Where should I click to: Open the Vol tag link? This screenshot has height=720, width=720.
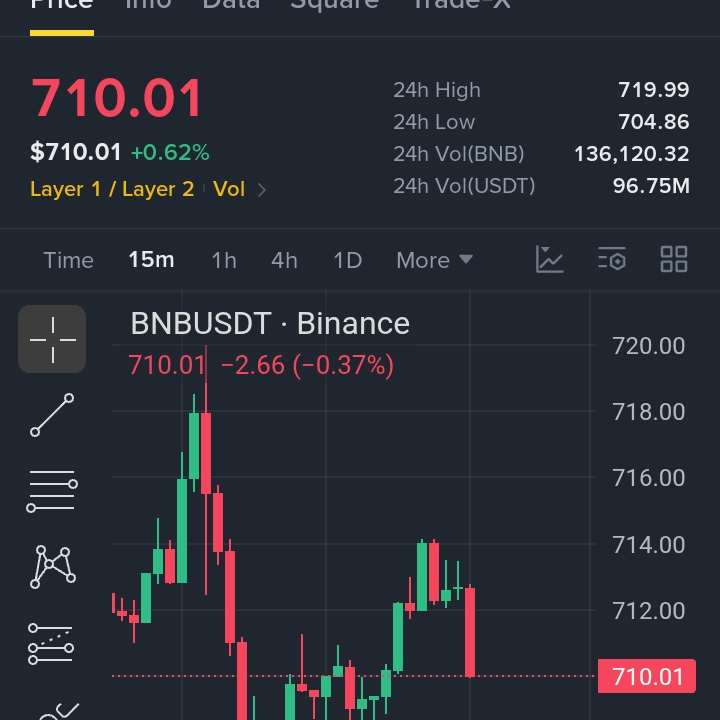pos(229,189)
